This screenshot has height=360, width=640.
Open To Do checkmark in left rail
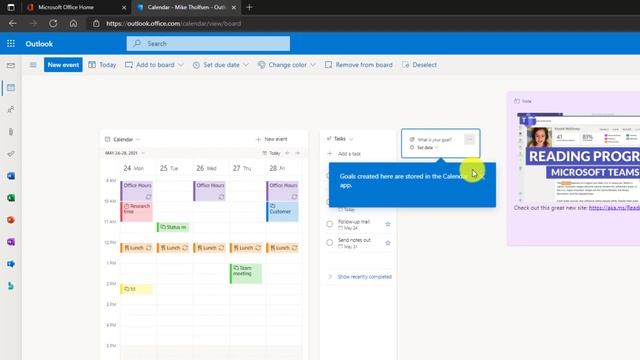(11, 154)
